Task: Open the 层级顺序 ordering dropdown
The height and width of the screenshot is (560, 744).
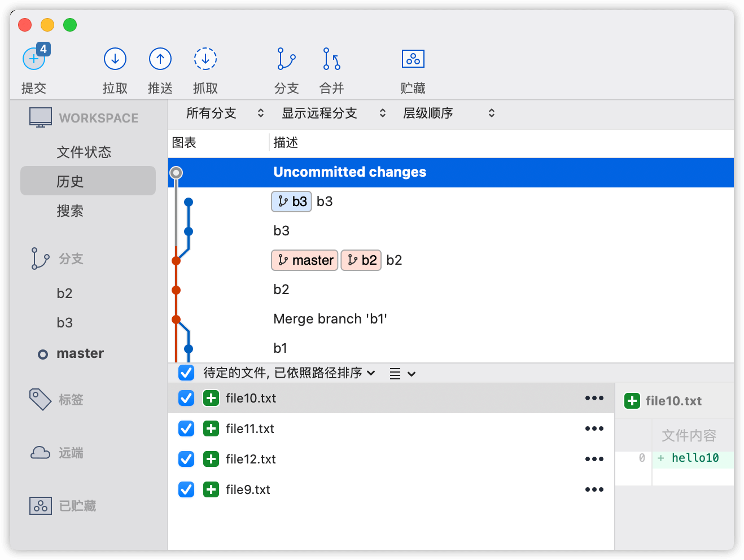Action: (x=449, y=113)
